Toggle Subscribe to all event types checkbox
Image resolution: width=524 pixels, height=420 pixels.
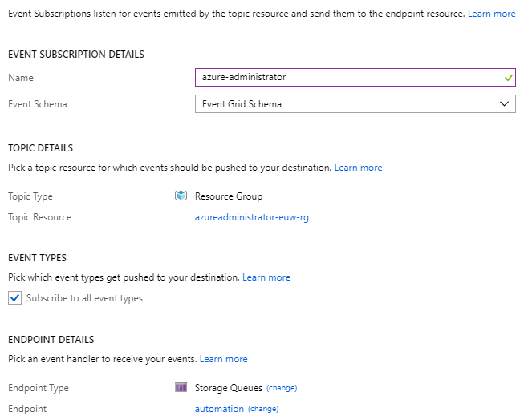(14, 298)
